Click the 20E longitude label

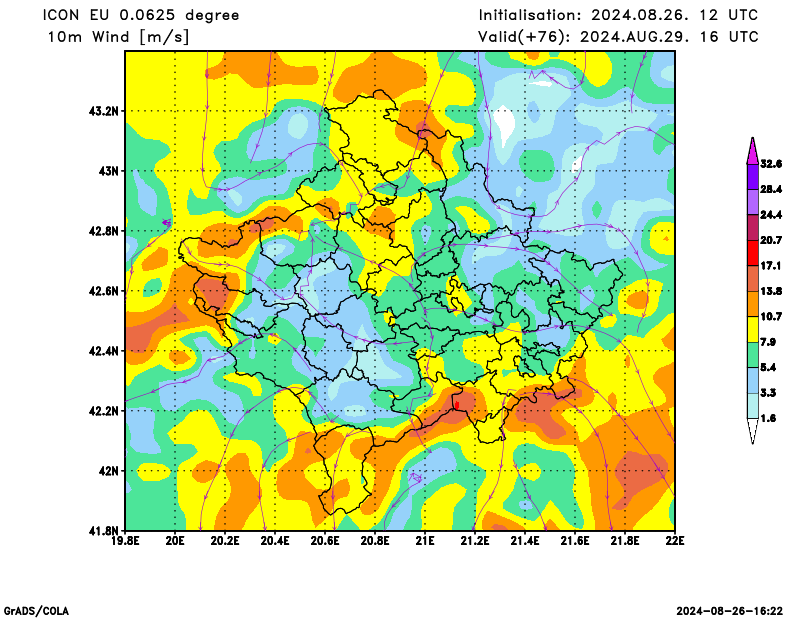[x=175, y=541]
